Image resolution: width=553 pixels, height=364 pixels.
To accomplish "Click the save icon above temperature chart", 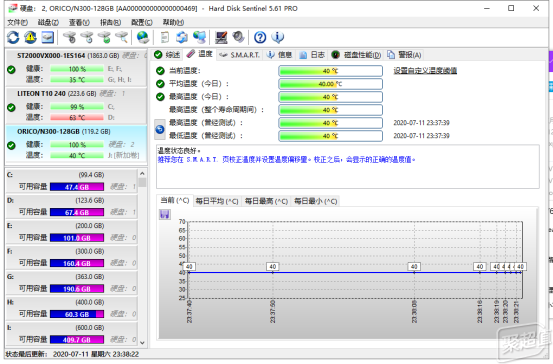I will tap(165, 214).
